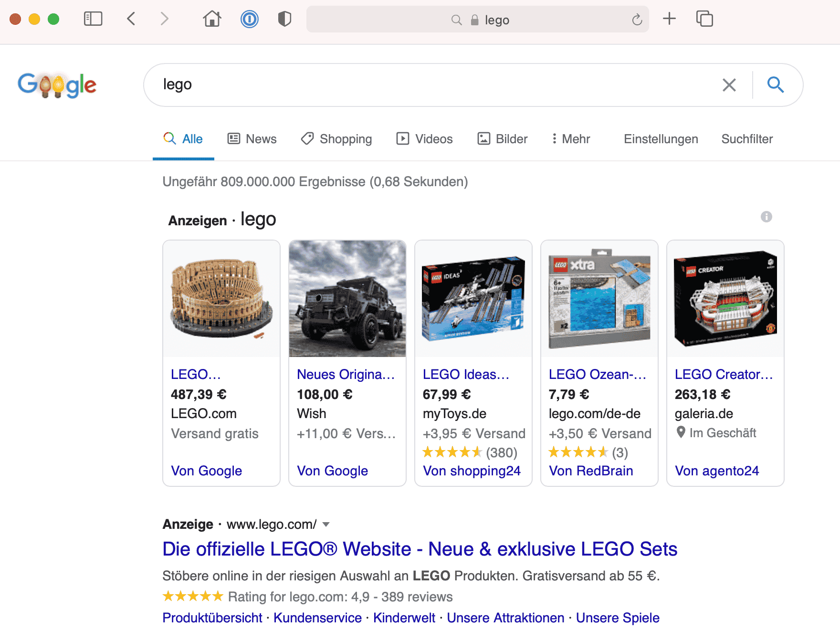Open Die offizielle LEGO Website result
Screen dimensions: 840x630
click(x=420, y=549)
